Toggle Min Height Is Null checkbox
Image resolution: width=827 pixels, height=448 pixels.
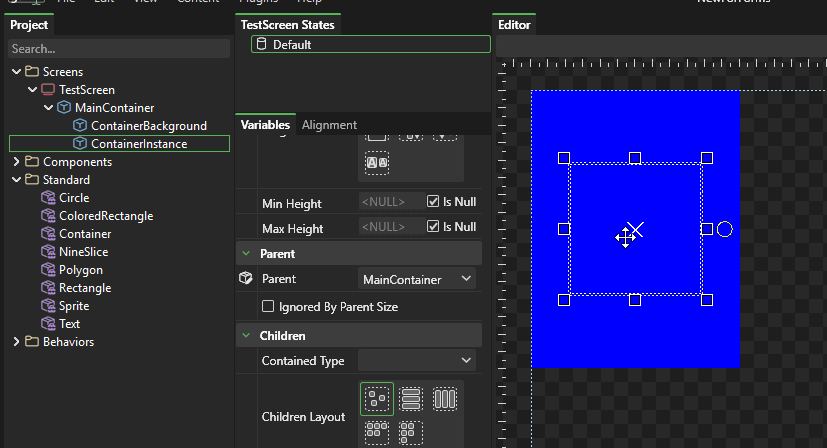(x=433, y=203)
